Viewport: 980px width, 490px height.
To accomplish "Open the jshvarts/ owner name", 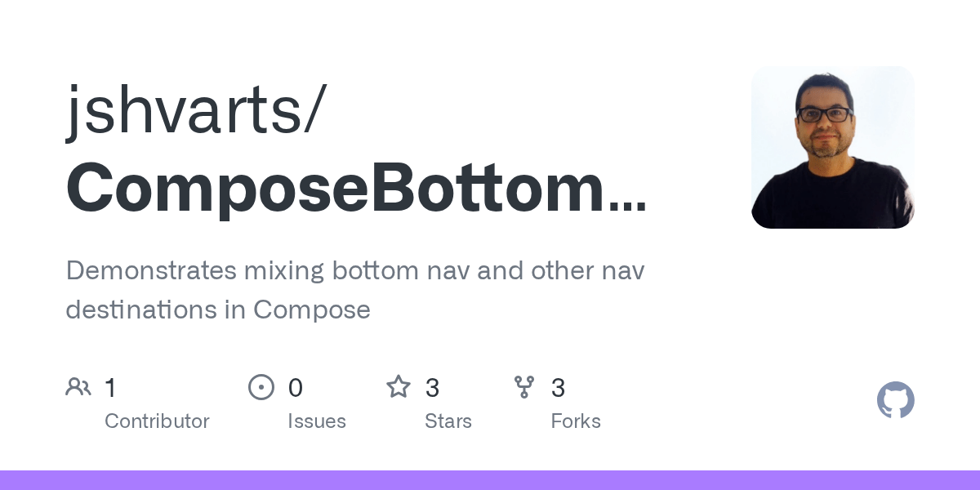I will tap(197, 112).
